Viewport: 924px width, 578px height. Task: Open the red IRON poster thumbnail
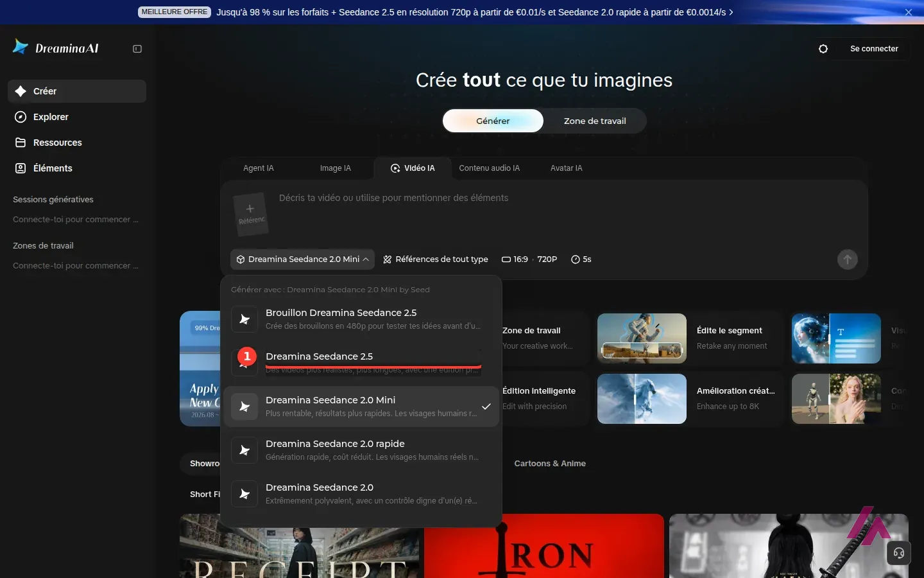point(544,546)
